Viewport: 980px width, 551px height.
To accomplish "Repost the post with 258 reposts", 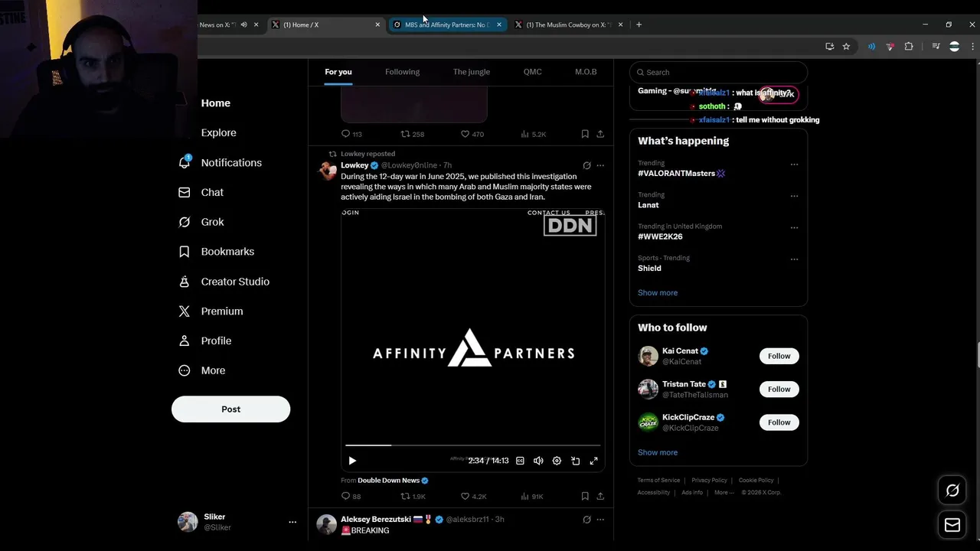I will [x=413, y=134].
